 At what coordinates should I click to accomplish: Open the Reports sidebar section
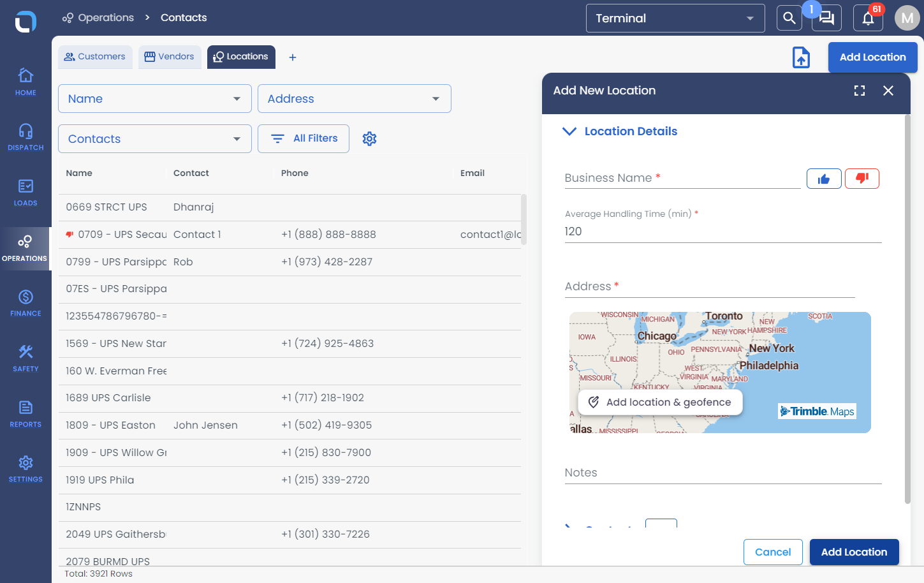(x=26, y=414)
